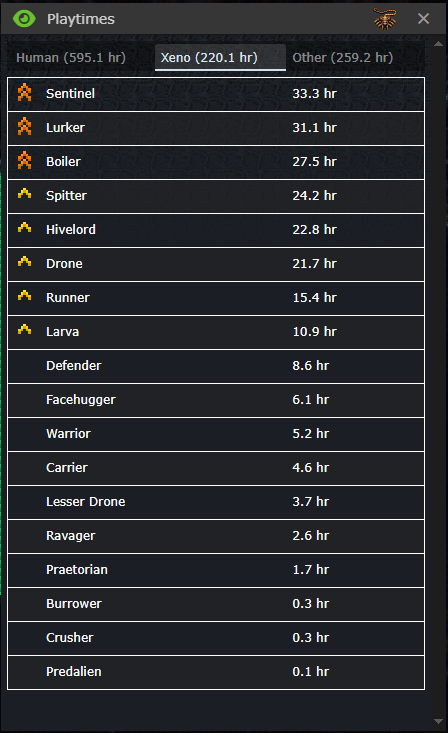The height and width of the screenshot is (733, 448).
Task: Switch to the Human playtime tab
Action: (71, 57)
